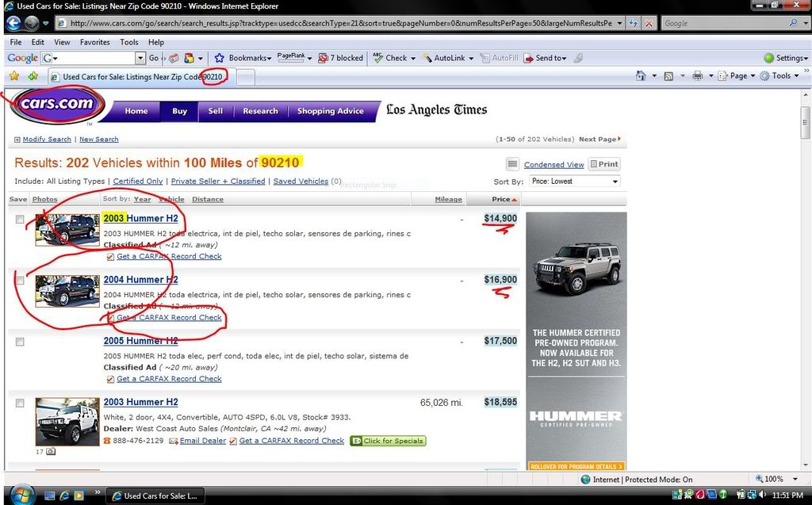The width and height of the screenshot is (812, 505).
Task: Click Windows Start orb button
Action: [x=21, y=495]
